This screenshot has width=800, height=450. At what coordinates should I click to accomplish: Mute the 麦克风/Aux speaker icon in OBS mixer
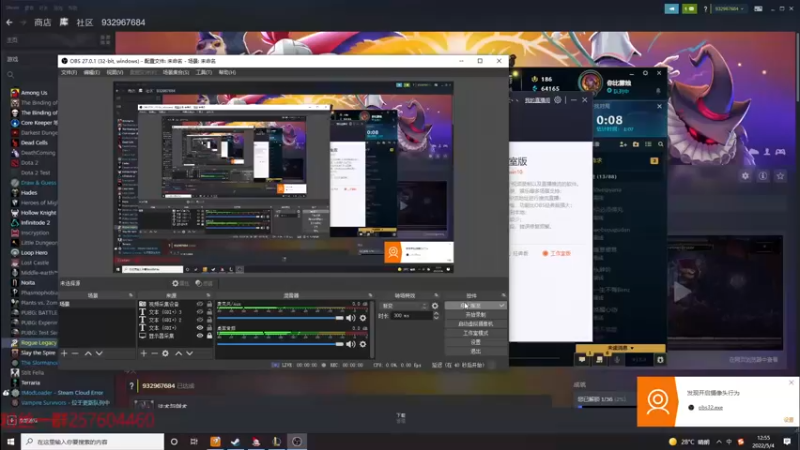pos(351,318)
